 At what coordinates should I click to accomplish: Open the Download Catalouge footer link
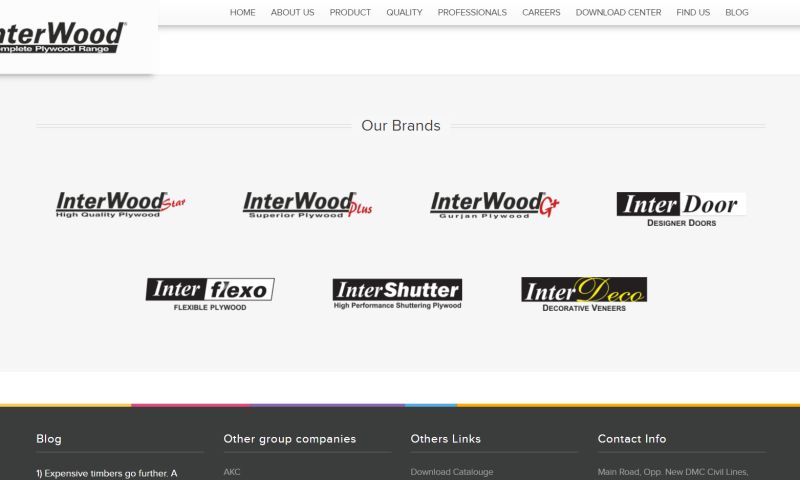tap(451, 472)
